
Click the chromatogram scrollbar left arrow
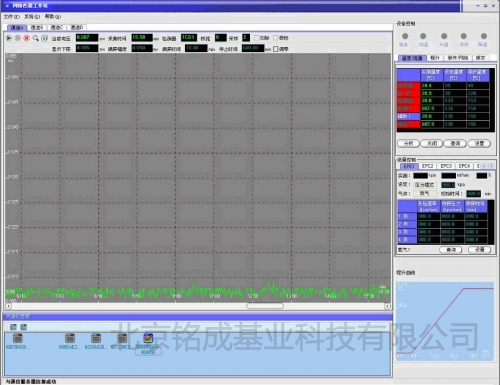pos(9,306)
